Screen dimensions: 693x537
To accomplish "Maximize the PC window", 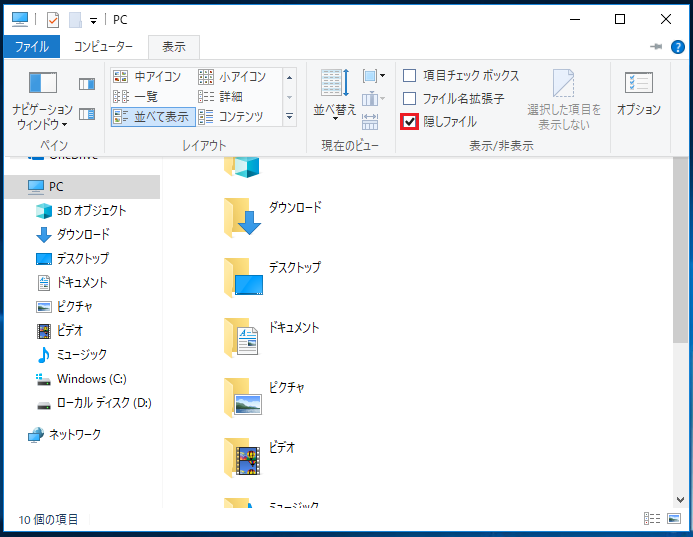I will coord(620,19).
